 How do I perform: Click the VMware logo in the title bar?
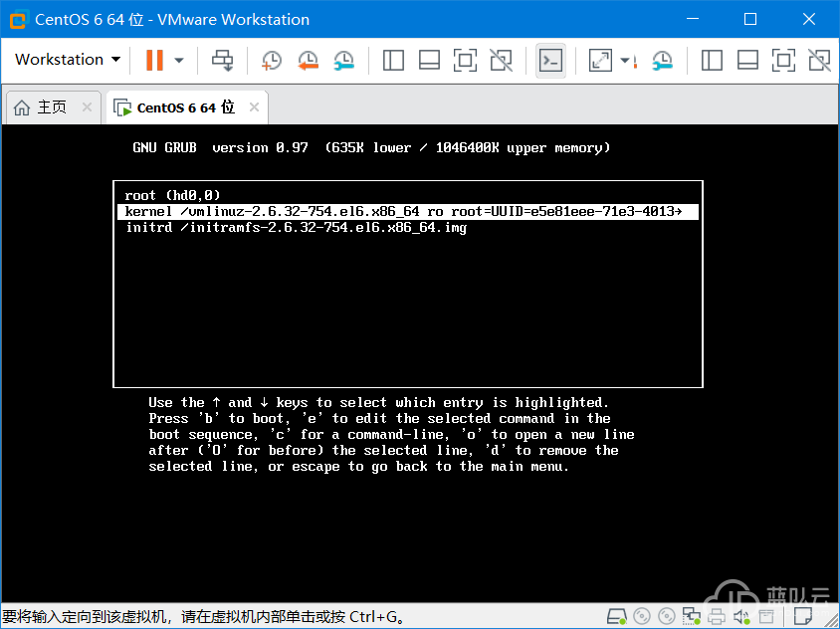click(x=18, y=20)
